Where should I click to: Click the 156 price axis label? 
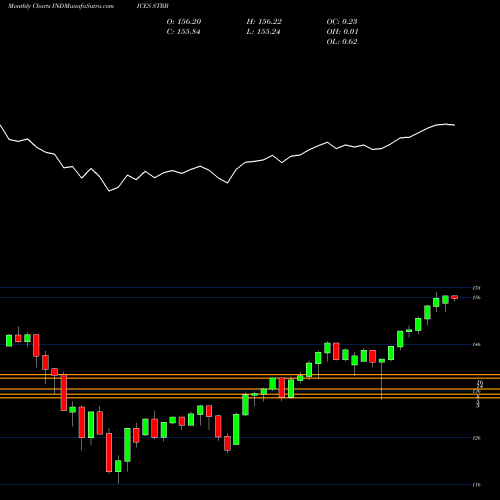(476, 297)
